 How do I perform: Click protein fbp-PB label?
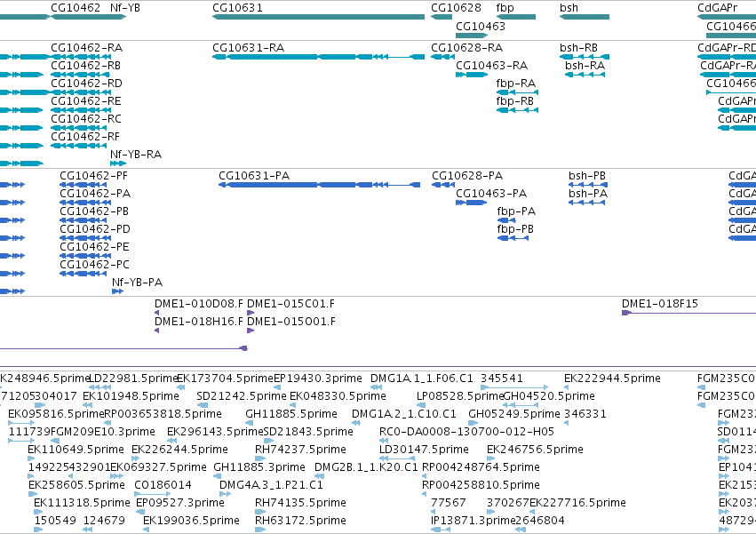point(515,229)
